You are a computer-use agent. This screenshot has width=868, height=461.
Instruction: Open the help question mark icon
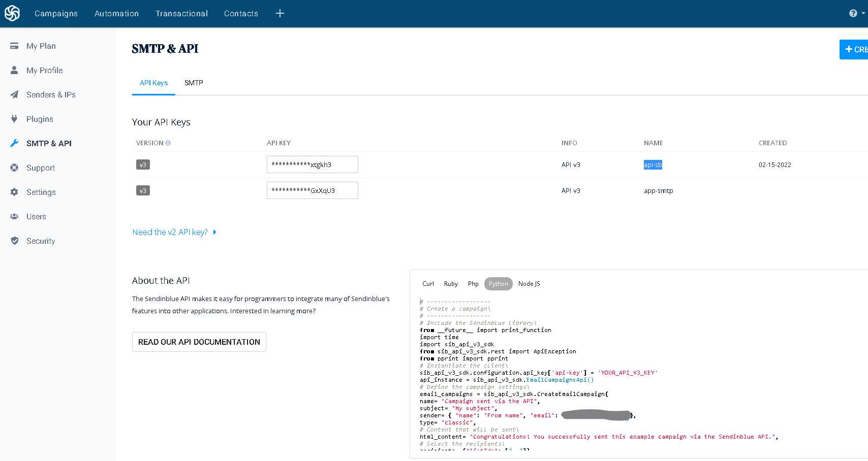[853, 13]
